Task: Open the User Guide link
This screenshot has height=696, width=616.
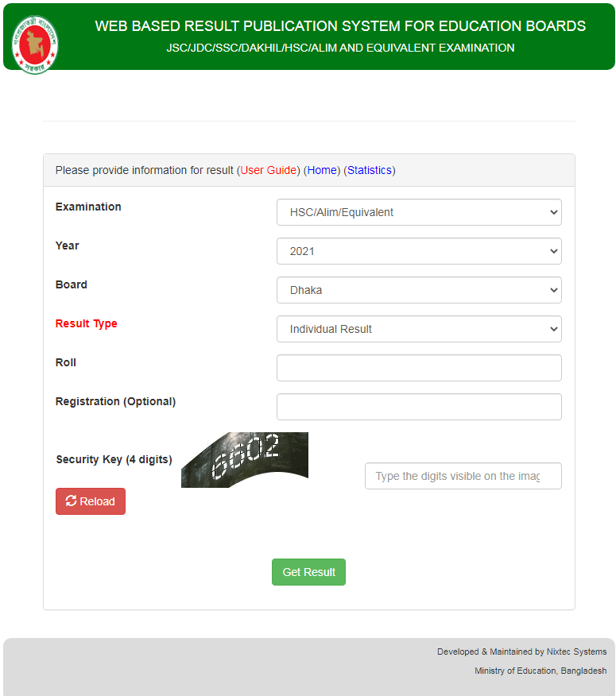Action: click(x=268, y=171)
